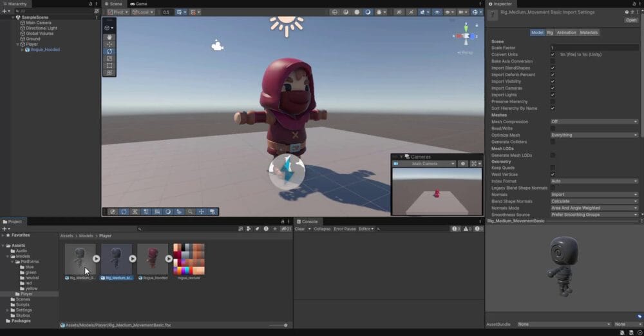644x336 pixels.
Task: Open the Mesh Compression dropdown
Action: click(594, 122)
